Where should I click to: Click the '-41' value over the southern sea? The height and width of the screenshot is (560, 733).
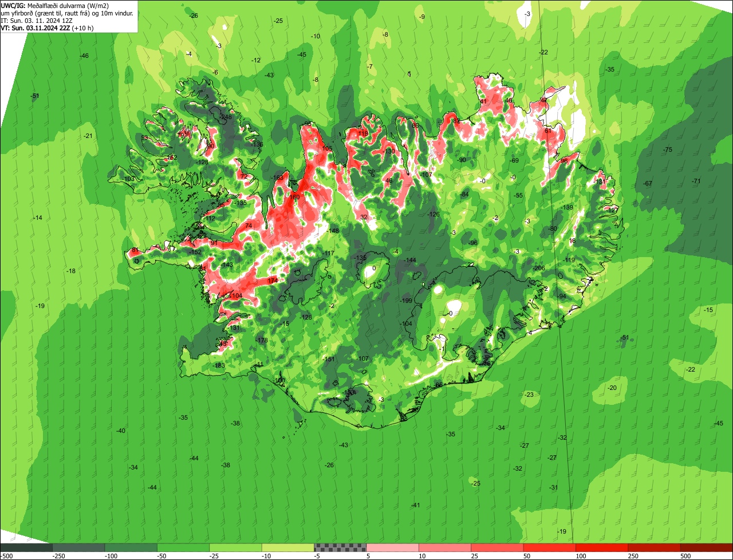coord(415,505)
